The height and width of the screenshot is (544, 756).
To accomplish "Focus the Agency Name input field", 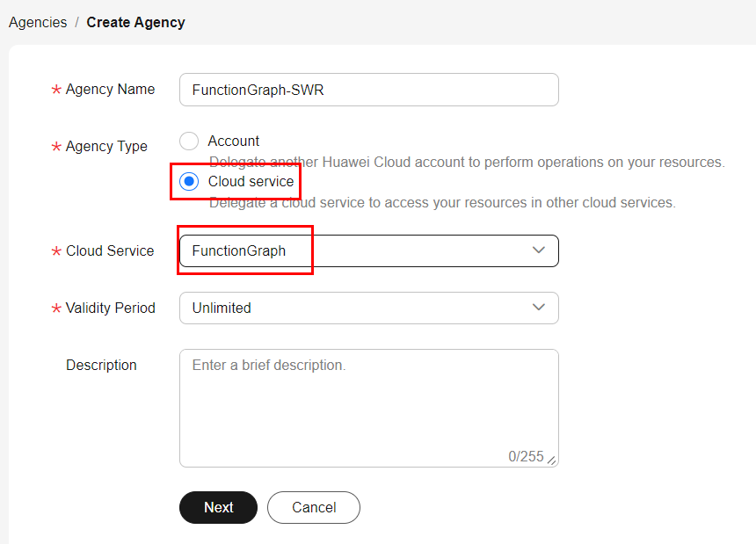I will (368, 90).
